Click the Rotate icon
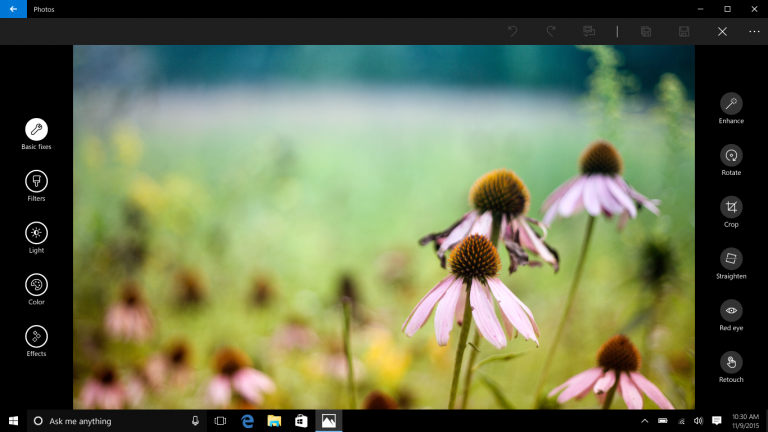The height and width of the screenshot is (432, 768). click(x=731, y=156)
